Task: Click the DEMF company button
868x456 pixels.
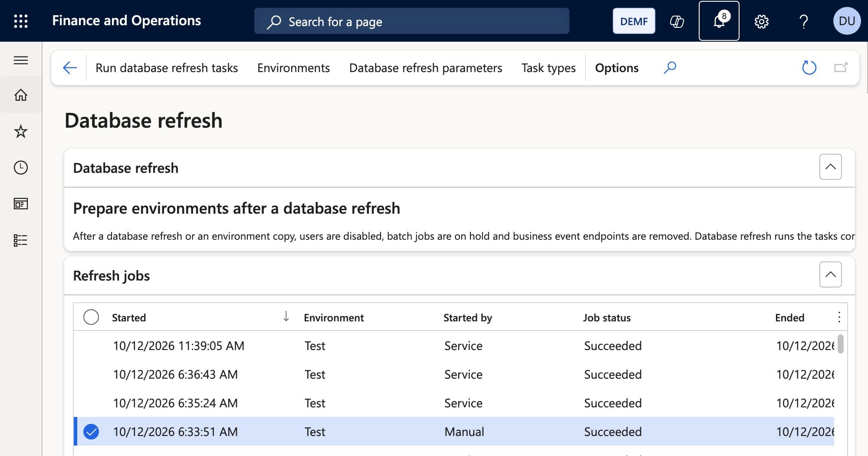Action: coord(634,21)
